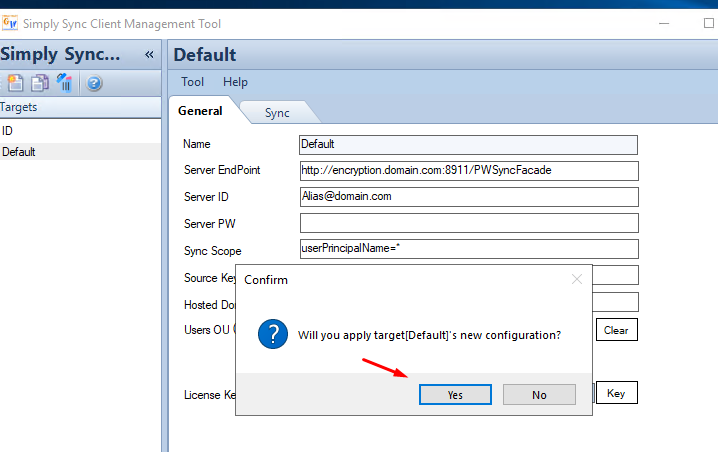This screenshot has width=718, height=452.
Task: Confirm with the Yes button
Action: coord(455,395)
